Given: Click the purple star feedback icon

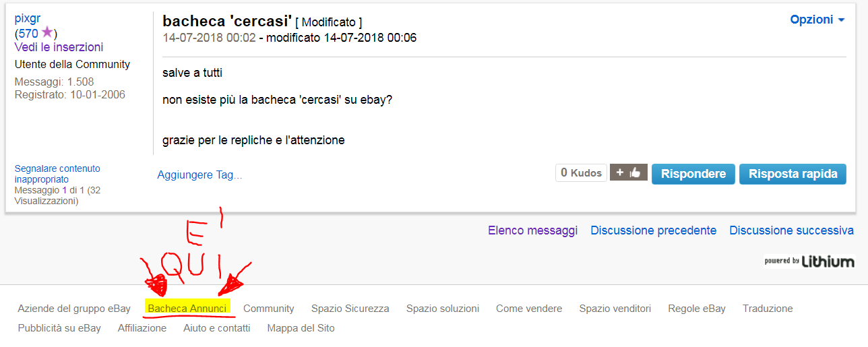Looking at the screenshot, I should coord(46,32).
